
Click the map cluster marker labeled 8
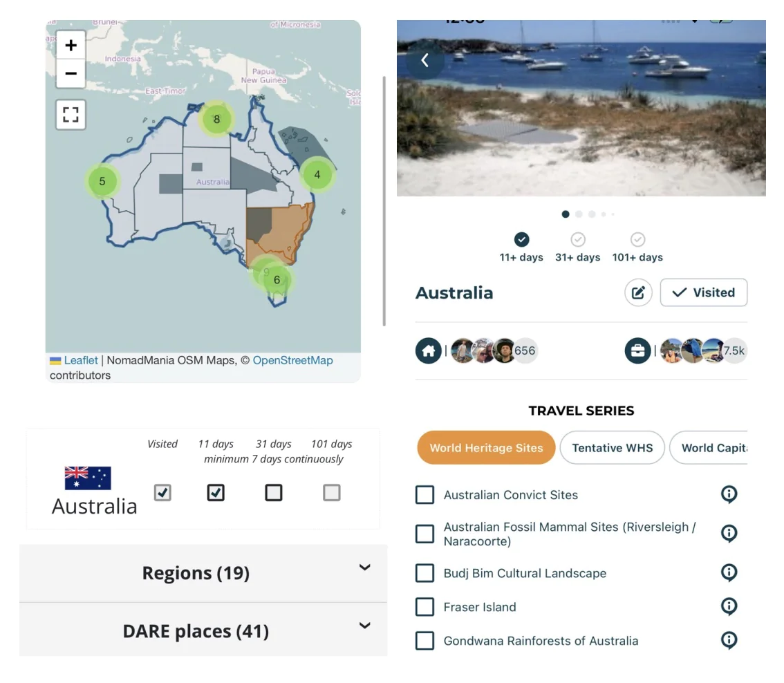pos(216,119)
